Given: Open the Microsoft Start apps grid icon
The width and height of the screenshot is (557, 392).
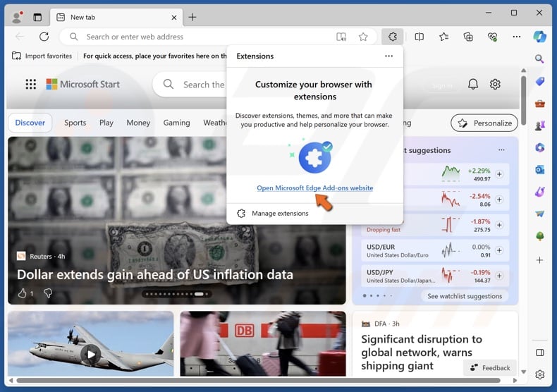Looking at the screenshot, I should click(x=31, y=84).
